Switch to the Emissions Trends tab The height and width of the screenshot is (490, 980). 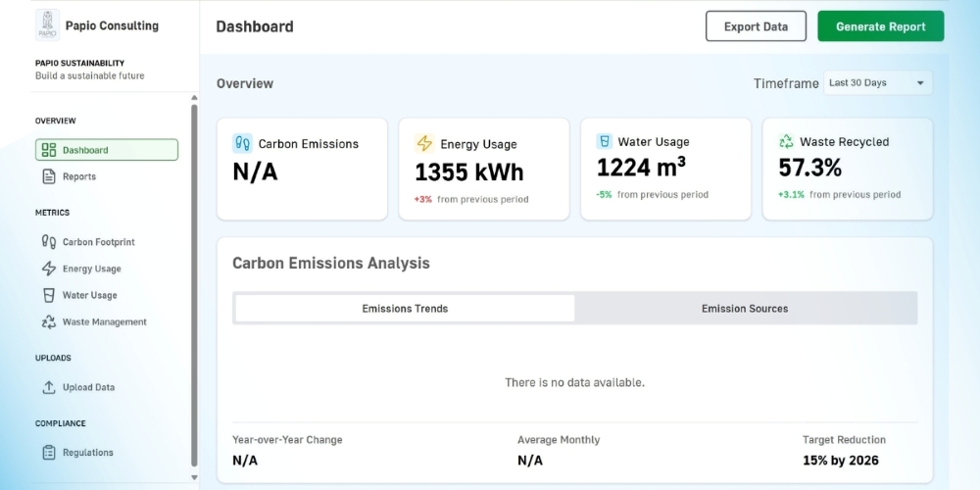(405, 308)
